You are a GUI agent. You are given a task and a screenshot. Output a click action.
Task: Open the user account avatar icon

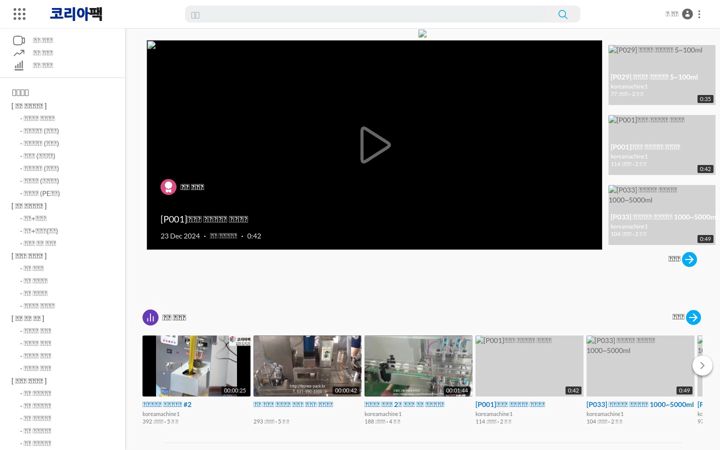[687, 14]
